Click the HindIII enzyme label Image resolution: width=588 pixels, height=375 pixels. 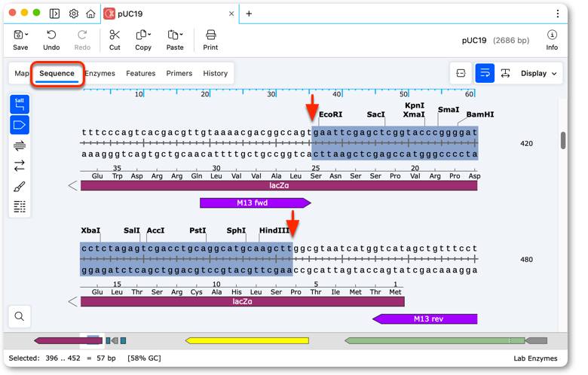click(x=274, y=230)
